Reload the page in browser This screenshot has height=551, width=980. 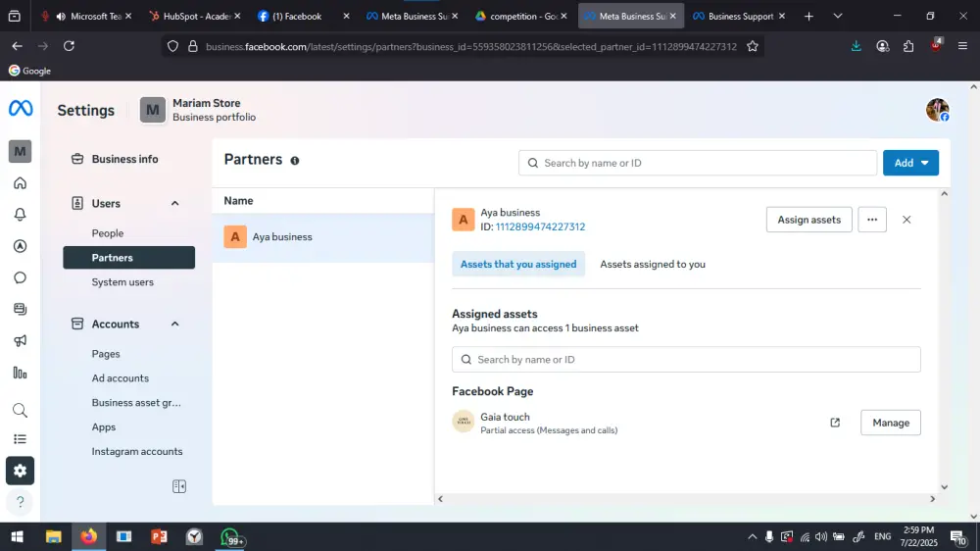click(69, 46)
